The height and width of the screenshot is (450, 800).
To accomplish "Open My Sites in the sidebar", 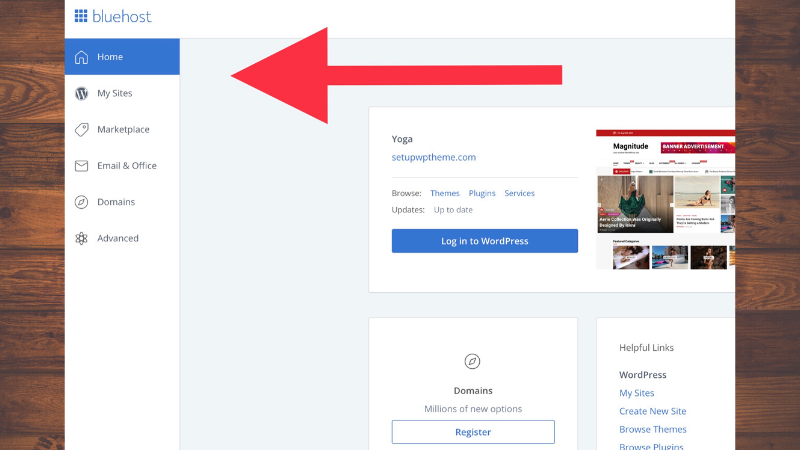I will pos(122,93).
